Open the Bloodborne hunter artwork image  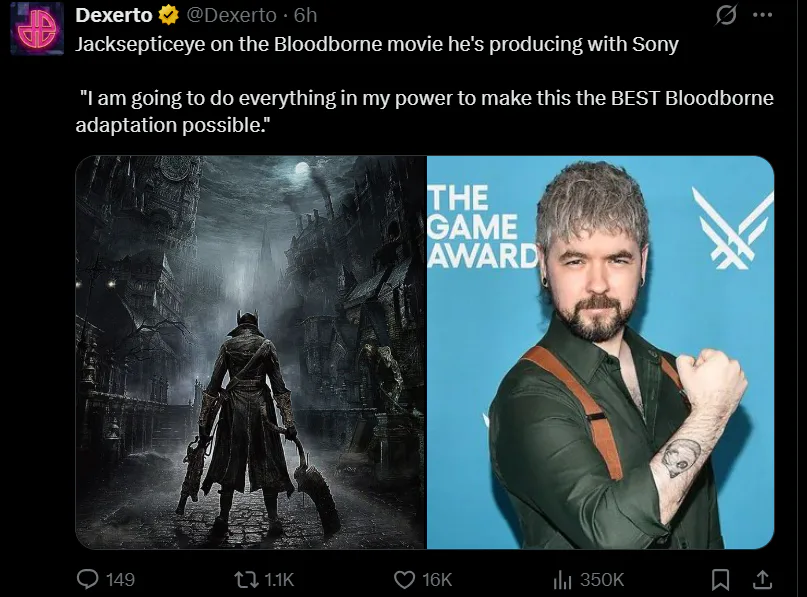(251, 353)
